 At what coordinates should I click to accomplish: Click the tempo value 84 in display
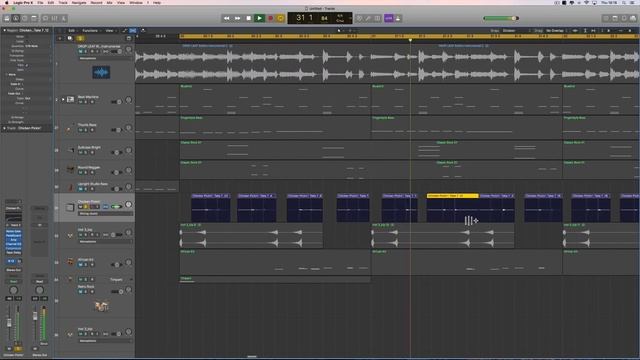324,18
